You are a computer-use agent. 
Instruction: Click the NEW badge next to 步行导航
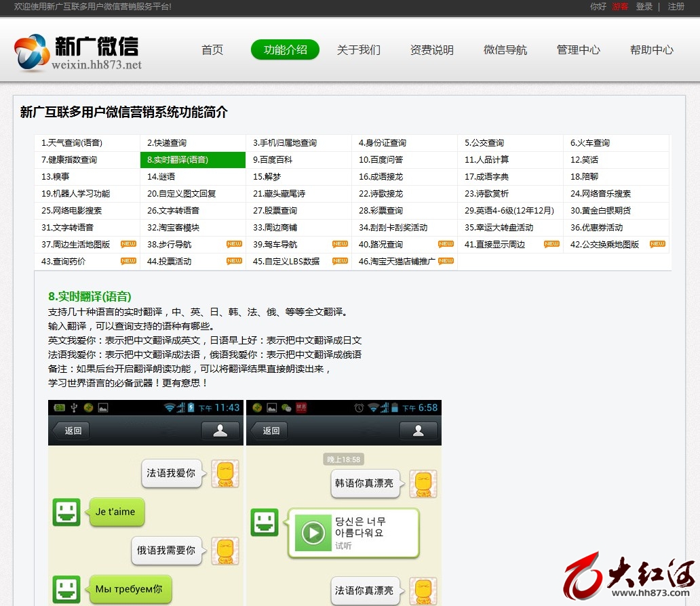coord(234,244)
